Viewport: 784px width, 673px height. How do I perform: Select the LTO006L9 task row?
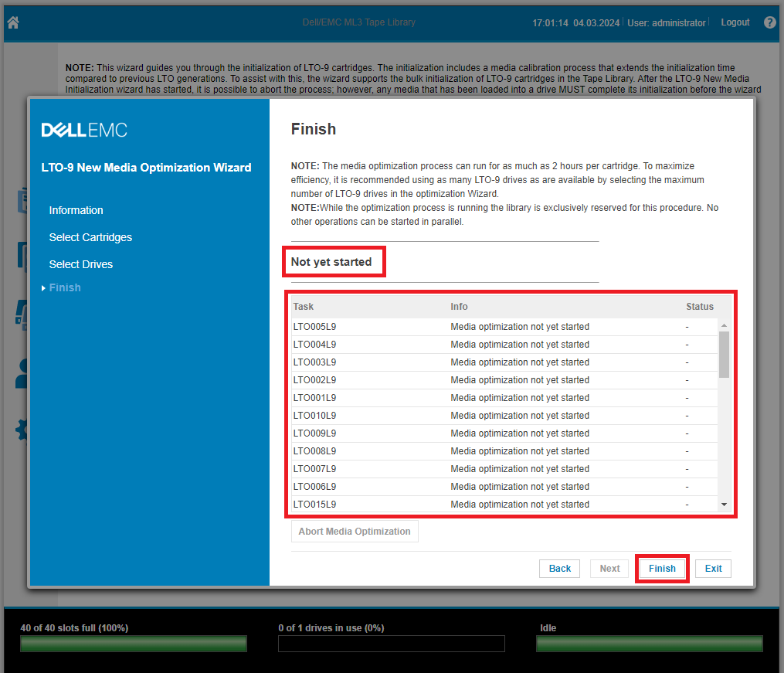[504, 487]
